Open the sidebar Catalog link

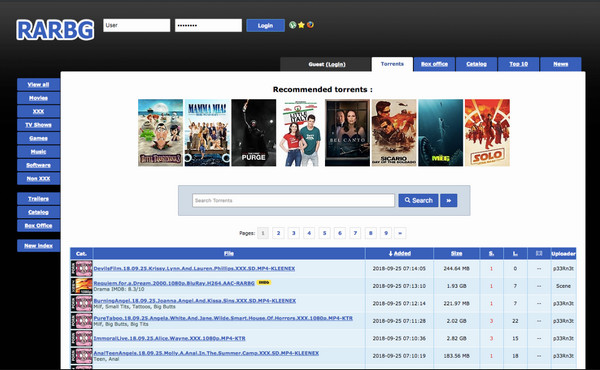38,212
